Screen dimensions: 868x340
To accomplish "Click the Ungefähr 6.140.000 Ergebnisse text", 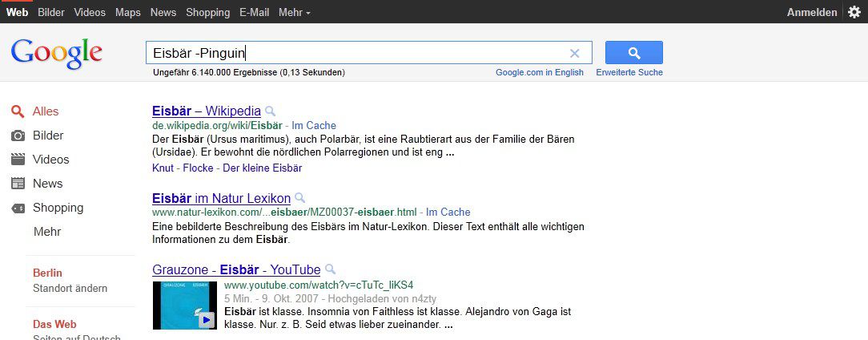I will pyautogui.click(x=248, y=72).
